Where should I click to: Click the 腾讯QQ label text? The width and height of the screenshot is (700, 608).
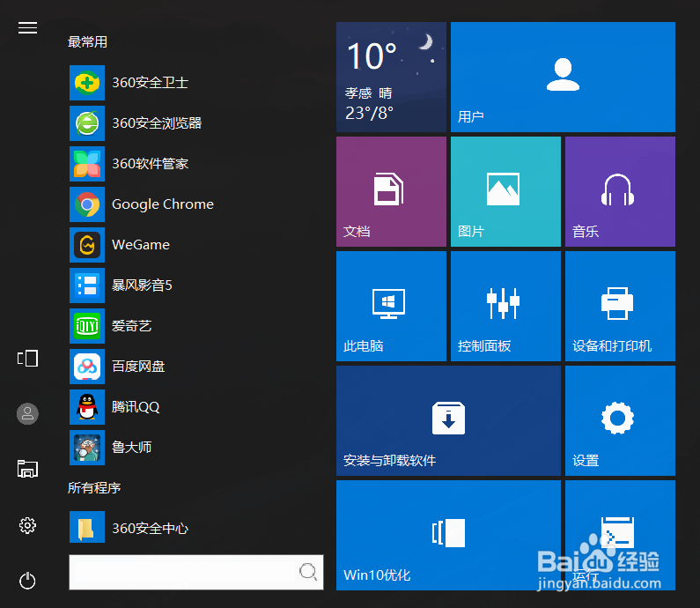(x=136, y=407)
